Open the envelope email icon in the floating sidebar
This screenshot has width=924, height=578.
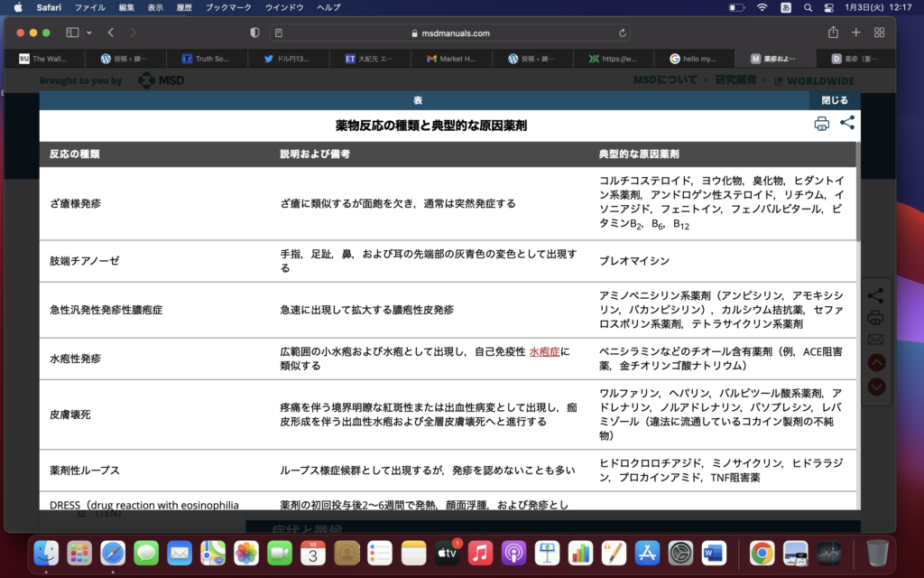[873, 340]
